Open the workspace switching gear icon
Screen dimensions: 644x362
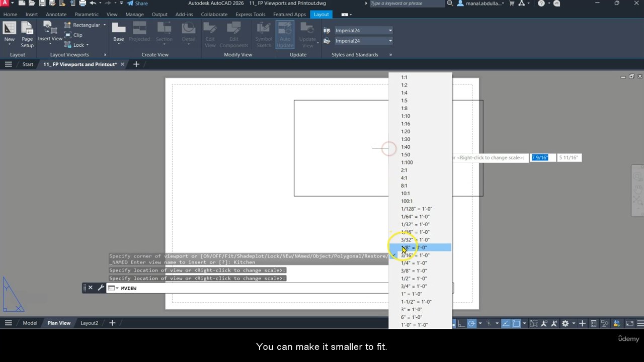[x=566, y=323]
